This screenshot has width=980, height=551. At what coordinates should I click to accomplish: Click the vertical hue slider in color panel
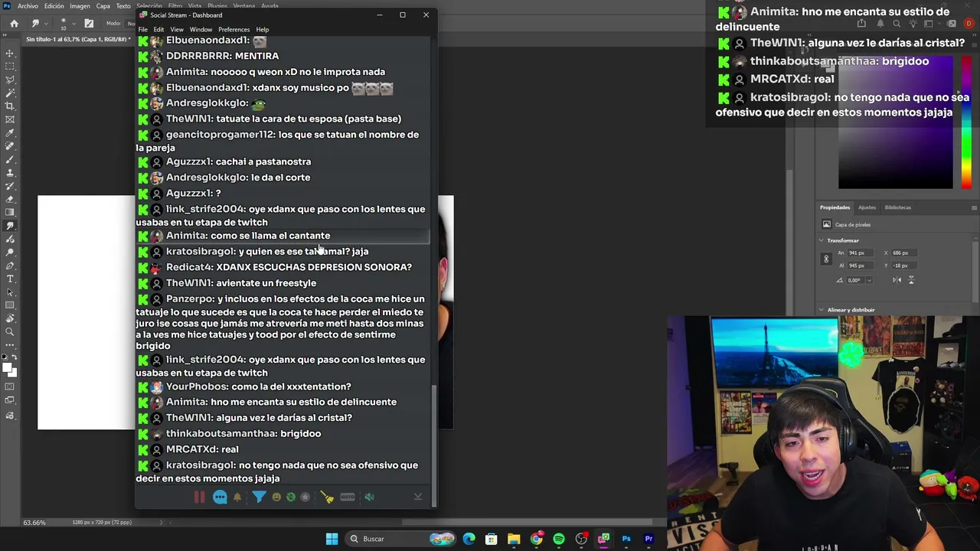coord(966,121)
